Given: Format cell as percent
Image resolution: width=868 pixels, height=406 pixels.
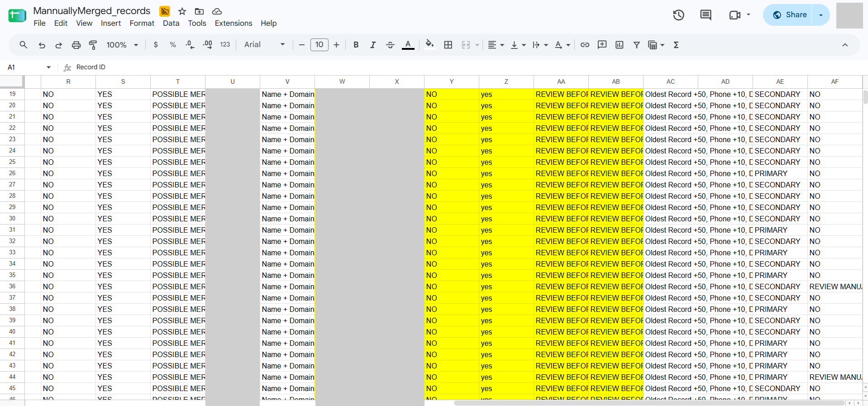Looking at the screenshot, I should coord(173,45).
